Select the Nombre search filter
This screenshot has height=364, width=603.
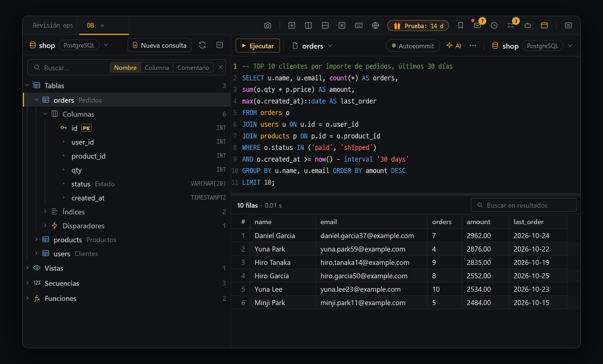125,68
